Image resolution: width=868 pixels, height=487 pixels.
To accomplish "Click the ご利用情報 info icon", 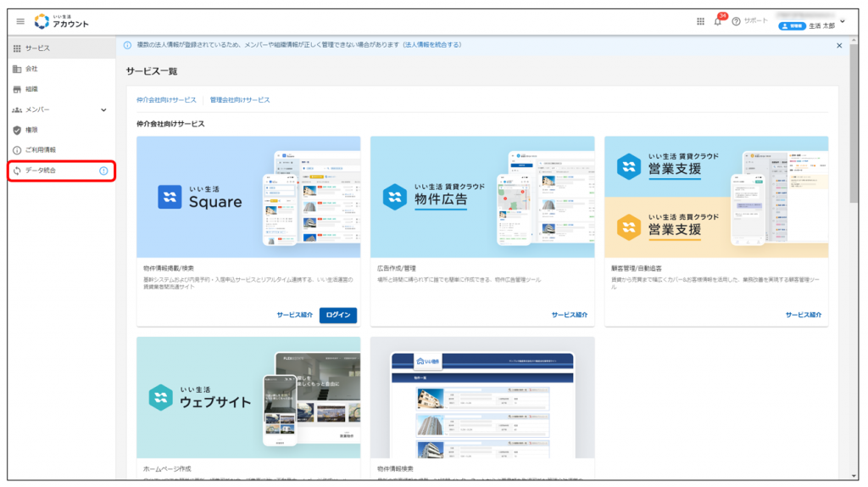I will (17, 150).
